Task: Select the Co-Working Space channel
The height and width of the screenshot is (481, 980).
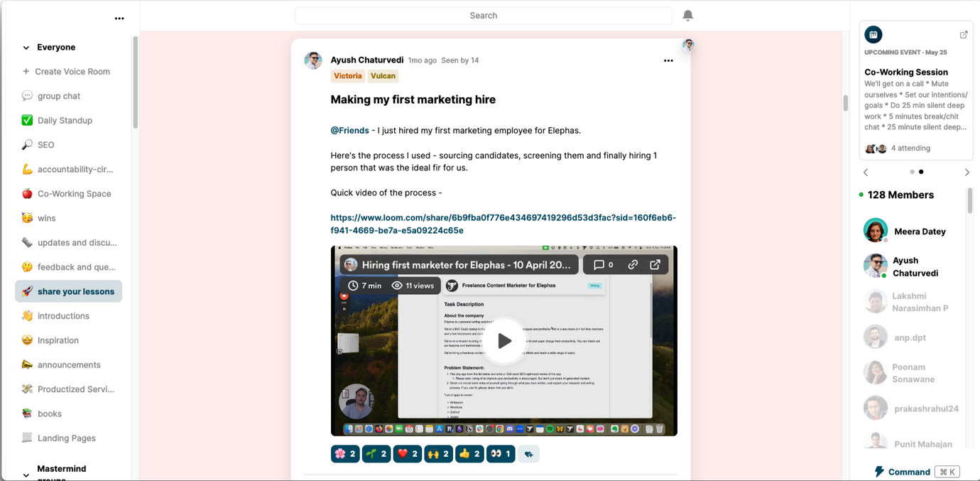Action: [74, 194]
